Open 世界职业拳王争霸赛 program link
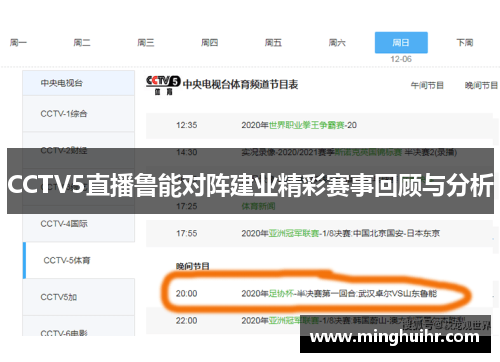500x362 pixels. tap(307, 125)
